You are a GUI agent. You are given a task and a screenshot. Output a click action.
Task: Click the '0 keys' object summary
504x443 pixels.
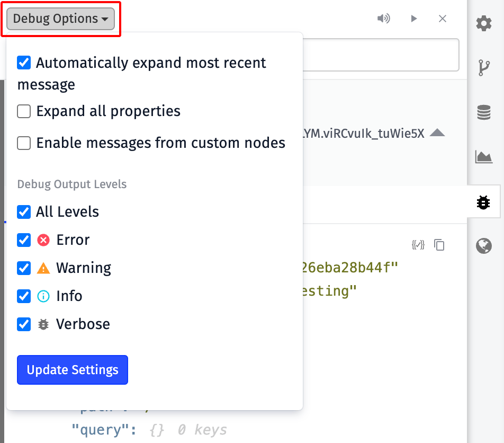[202, 430]
